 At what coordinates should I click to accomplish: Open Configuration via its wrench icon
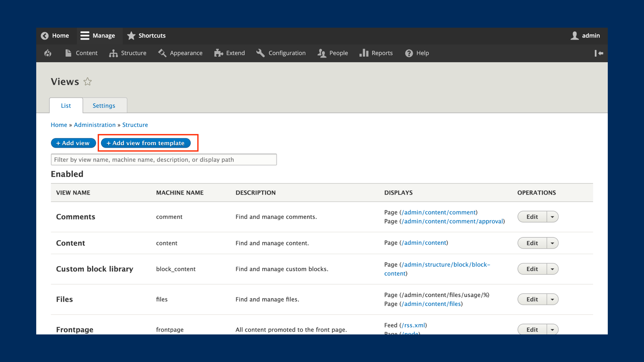coord(260,53)
